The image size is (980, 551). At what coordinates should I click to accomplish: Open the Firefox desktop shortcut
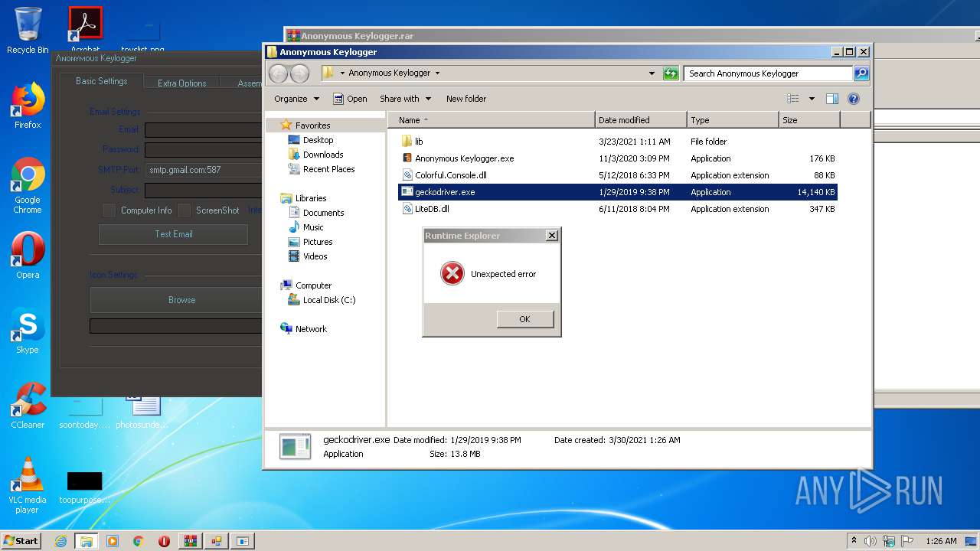pyautogui.click(x=28, y=106)
